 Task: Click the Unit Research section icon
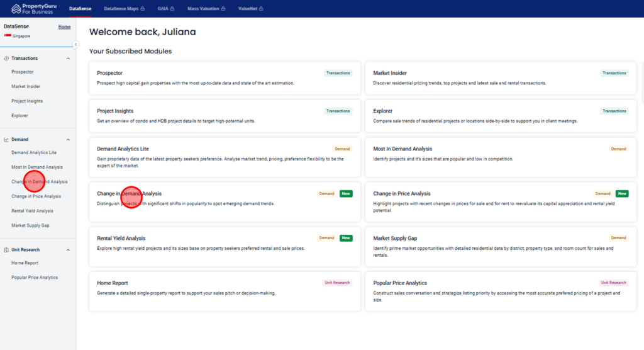coord(6,250)
